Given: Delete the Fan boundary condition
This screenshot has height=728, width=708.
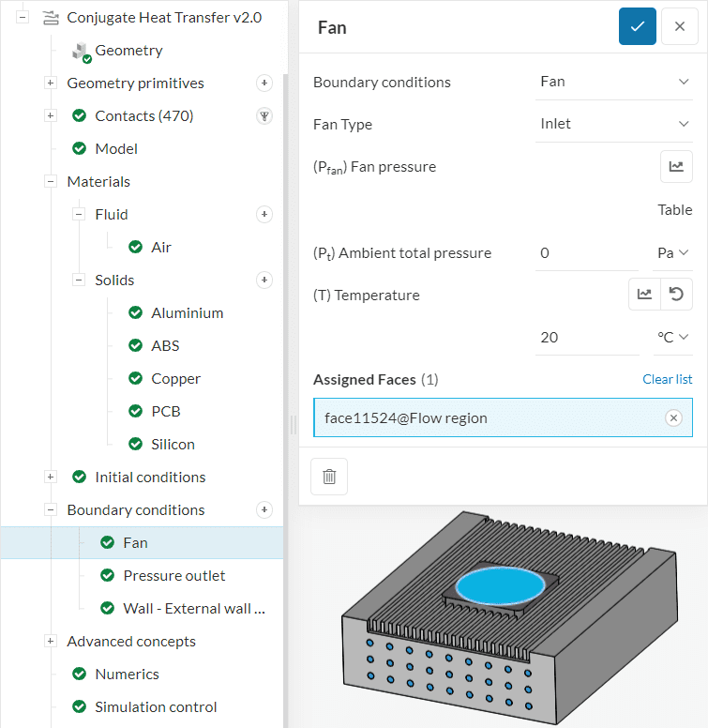Looking at the screenshot, I should tap(329, 477).
